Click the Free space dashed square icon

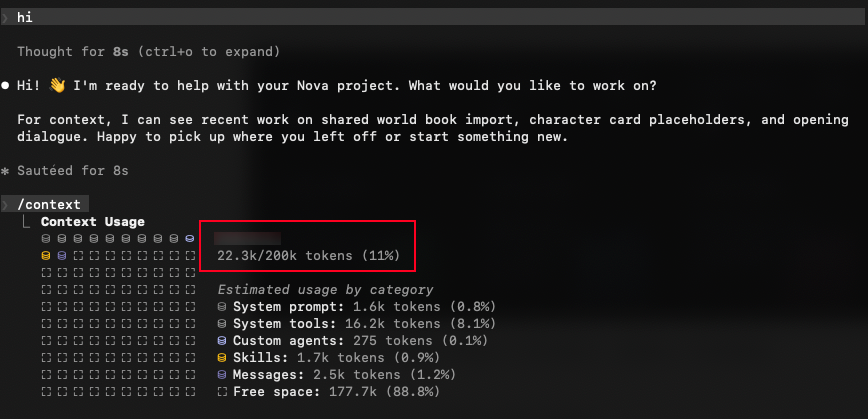coord(222,392)
